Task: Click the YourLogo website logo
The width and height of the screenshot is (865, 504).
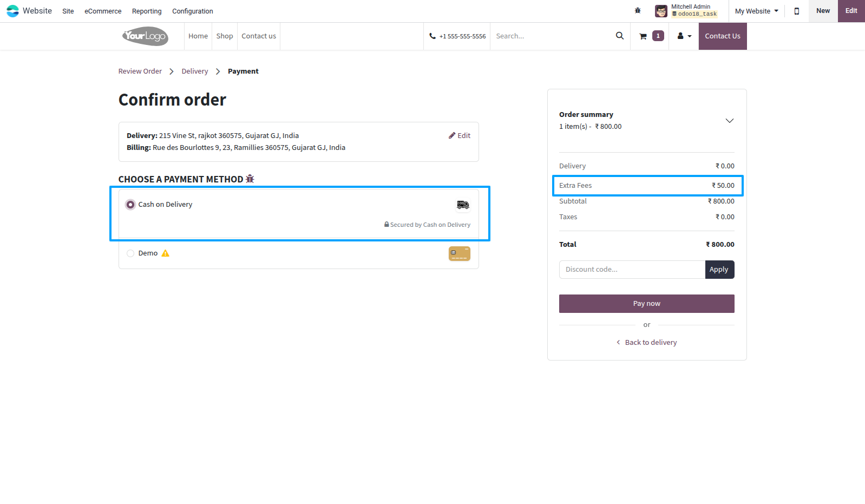Action: point(145,36)
